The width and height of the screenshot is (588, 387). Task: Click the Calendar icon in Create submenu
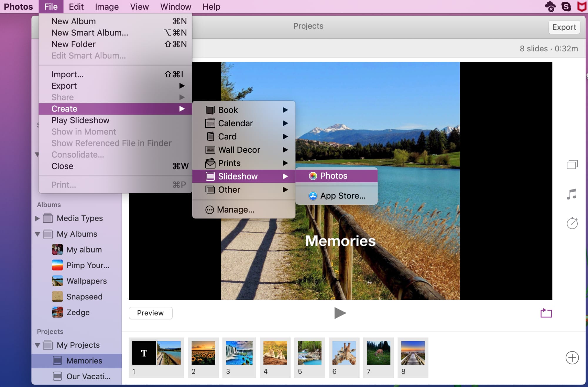pos(210,123)
